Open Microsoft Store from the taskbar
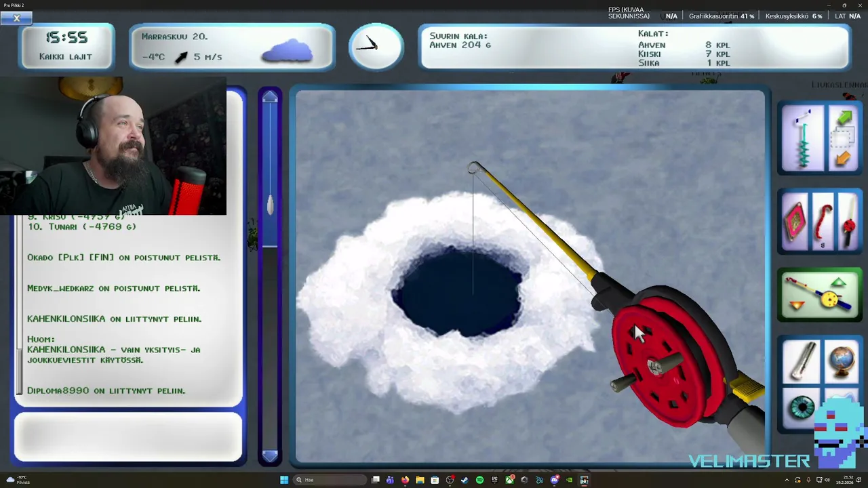868x488 pixels. (x=435, y=480)
